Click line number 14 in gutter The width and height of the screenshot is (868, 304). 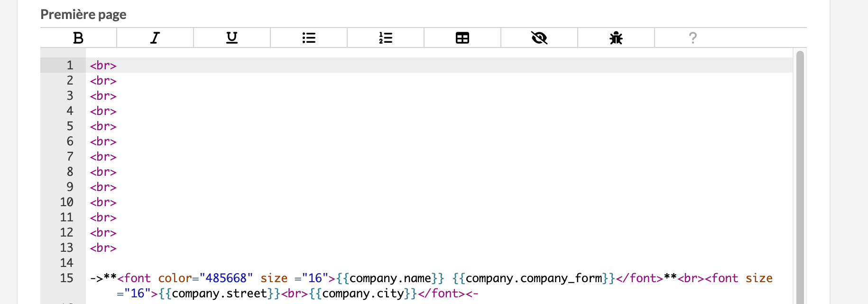tap(67, 263)
